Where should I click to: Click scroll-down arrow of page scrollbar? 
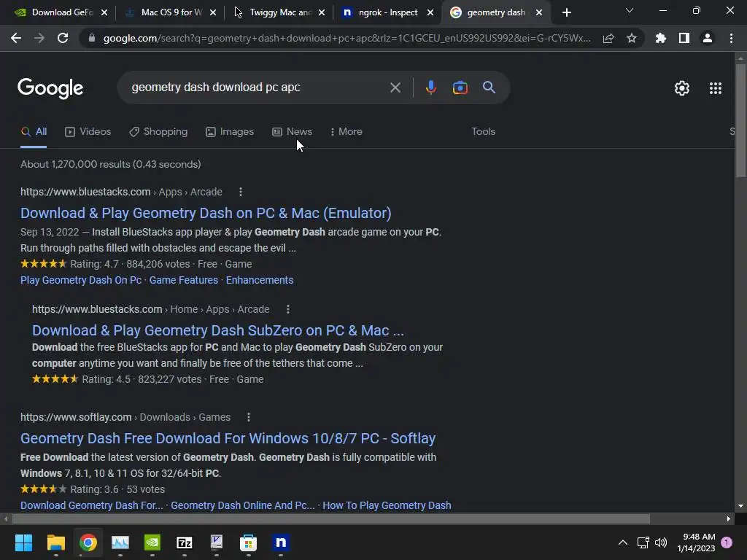(x=740, y=506)
